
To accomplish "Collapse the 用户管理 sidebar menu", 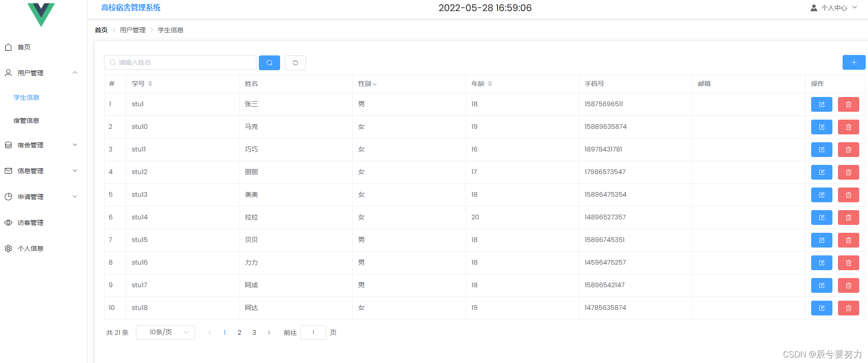I will click(x=41, y=73).
